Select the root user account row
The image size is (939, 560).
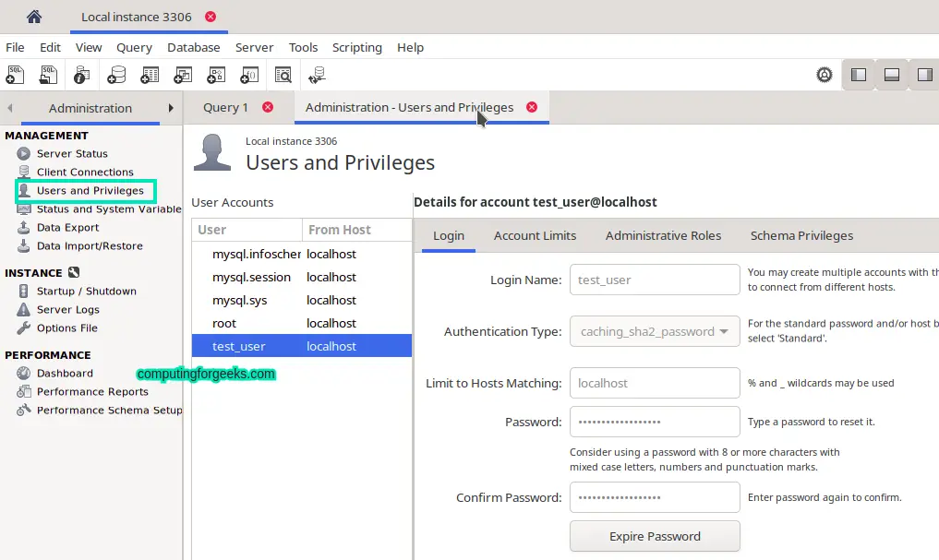point(302,323)
